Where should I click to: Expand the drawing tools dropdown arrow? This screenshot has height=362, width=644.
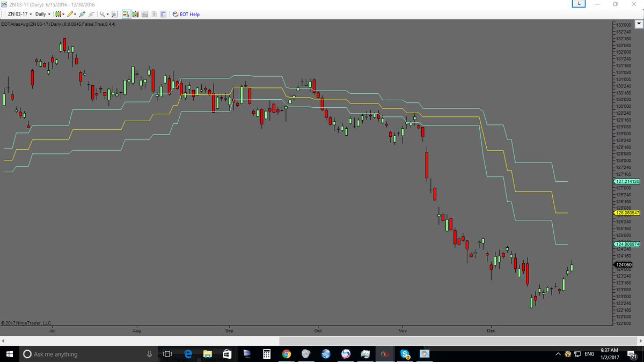pos(75,14)
